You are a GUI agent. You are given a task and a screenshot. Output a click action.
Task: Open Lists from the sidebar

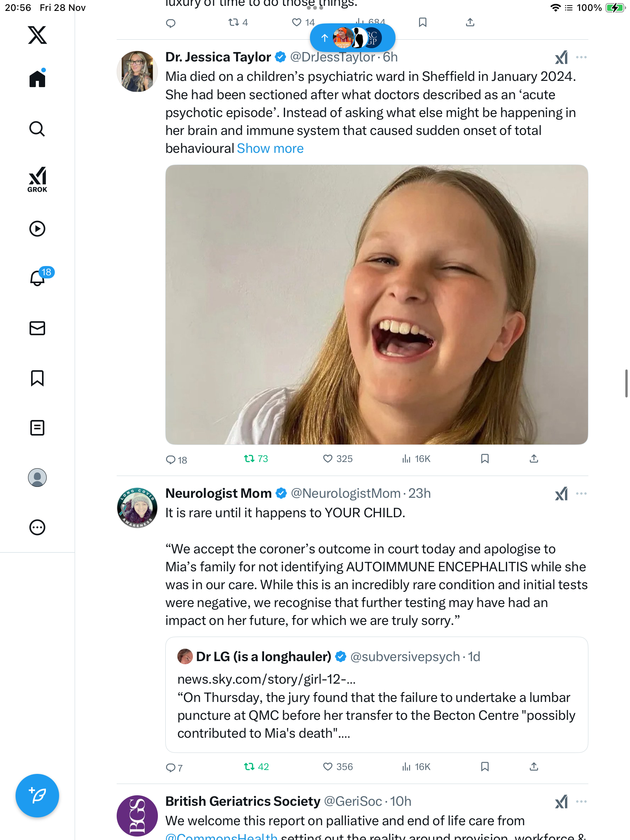pyautogui.click(x=37, y=428)
